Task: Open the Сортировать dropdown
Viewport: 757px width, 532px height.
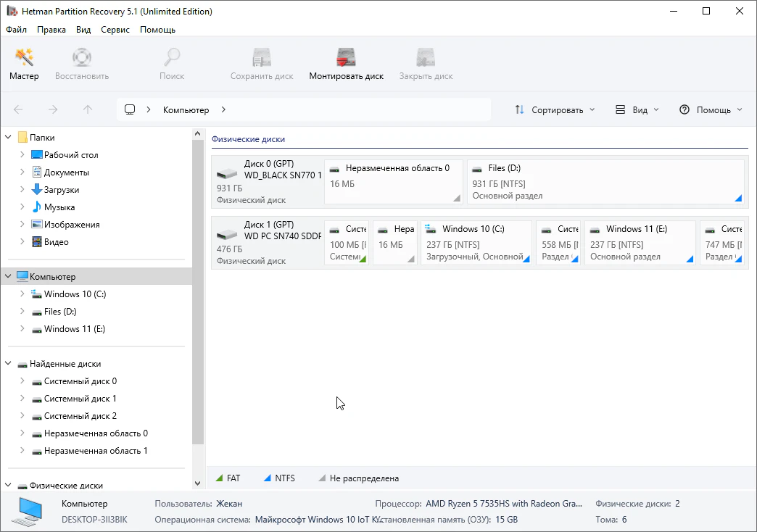Action: 555,110
